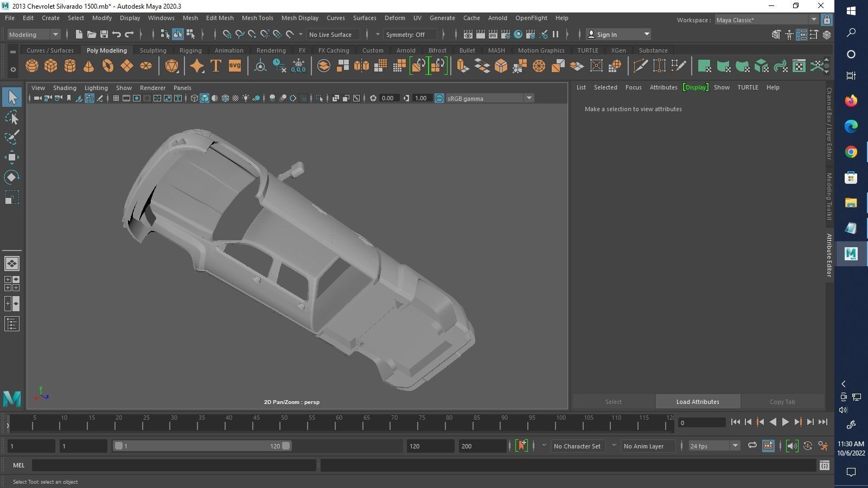Select the Move tool in the toolbox

click(x=12, y=157)
